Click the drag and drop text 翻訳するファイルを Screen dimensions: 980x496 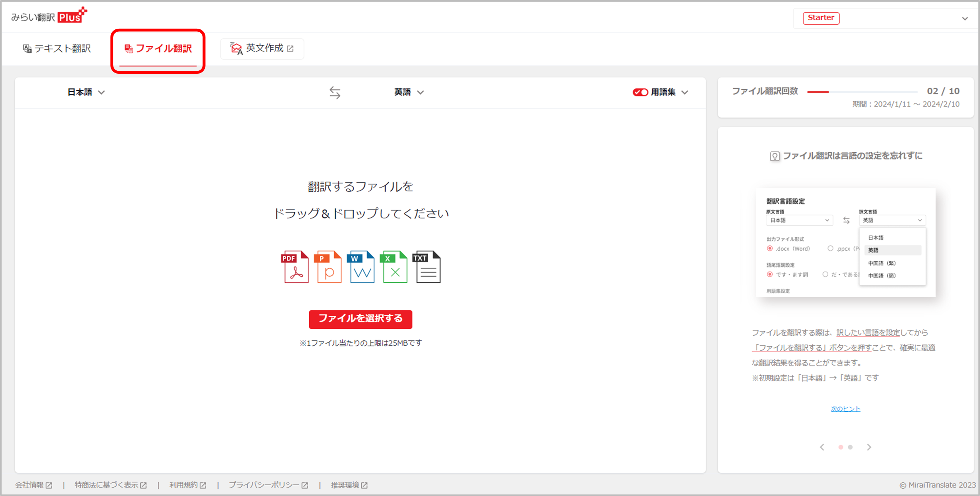tap(360, 187)
